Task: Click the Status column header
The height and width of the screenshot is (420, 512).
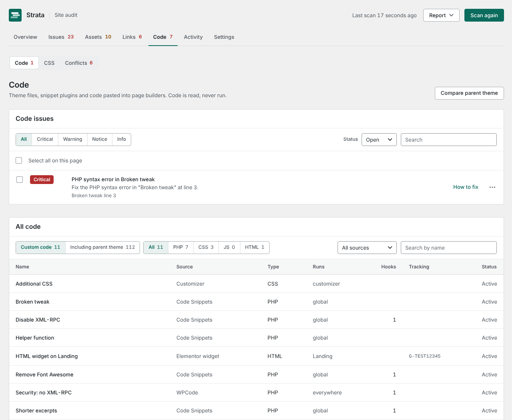Action: coord(489,267)
